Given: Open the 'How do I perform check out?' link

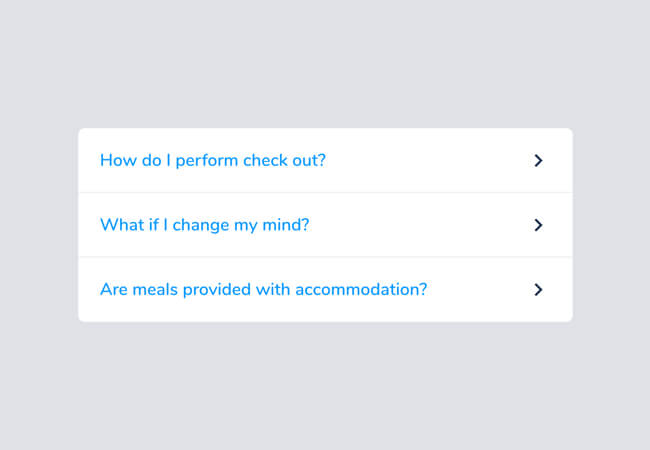Looking at the screenshot, I should tap(212, 160).
